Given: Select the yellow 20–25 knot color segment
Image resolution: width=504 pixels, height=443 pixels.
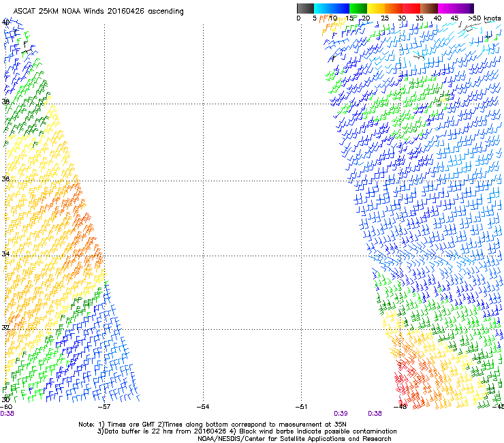Looking at the screenshot, I should click(x=376, y=8).
